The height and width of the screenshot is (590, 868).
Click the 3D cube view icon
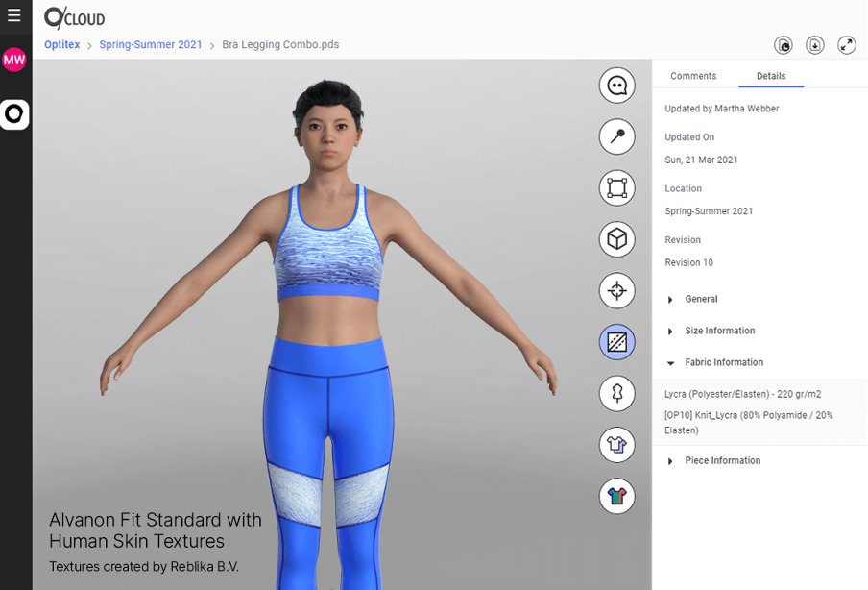click(x=616, y=238)
